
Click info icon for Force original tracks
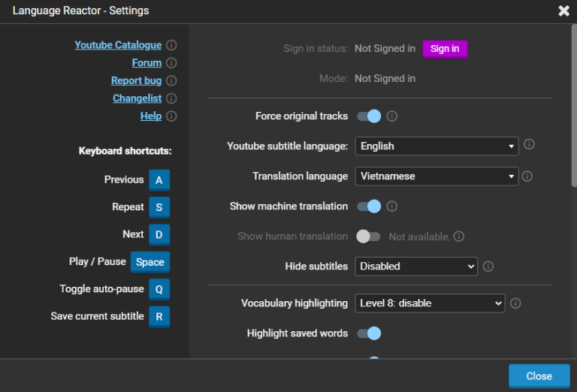pos(391,116)
